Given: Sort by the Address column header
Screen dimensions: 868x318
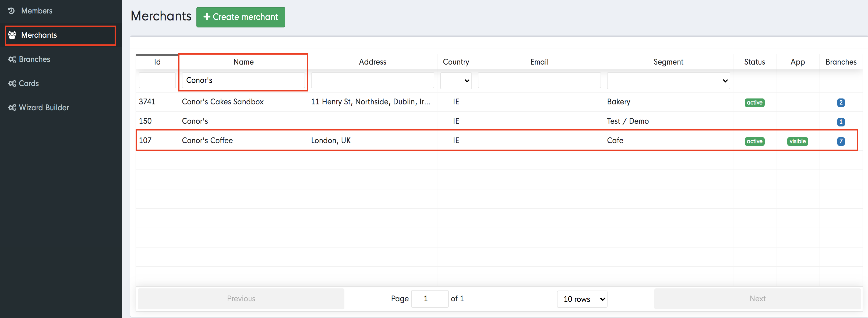Looking at the screenshot, I should click(x=372, y=62).
